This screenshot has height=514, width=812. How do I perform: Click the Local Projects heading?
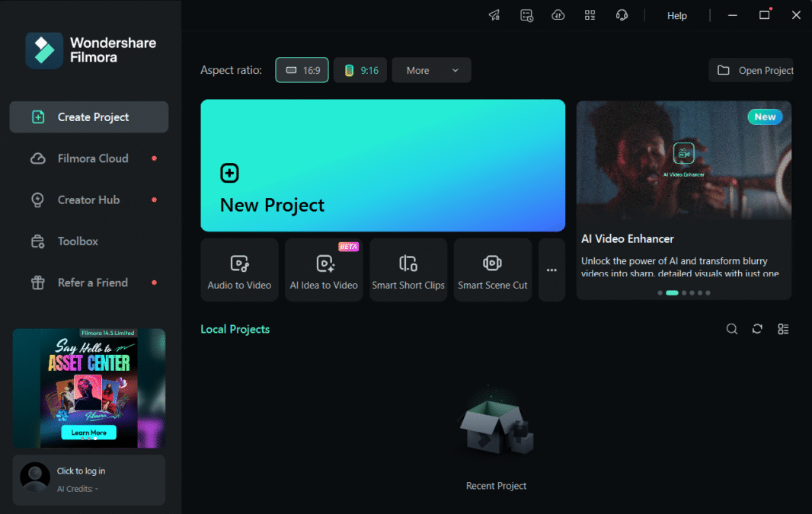click(x=235, y=329)
